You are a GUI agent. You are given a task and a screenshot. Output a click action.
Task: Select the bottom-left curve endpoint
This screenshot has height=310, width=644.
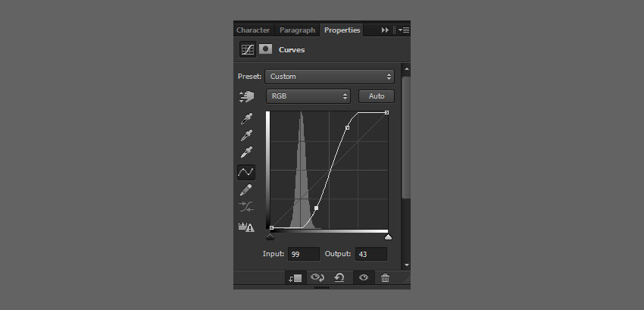271,227
